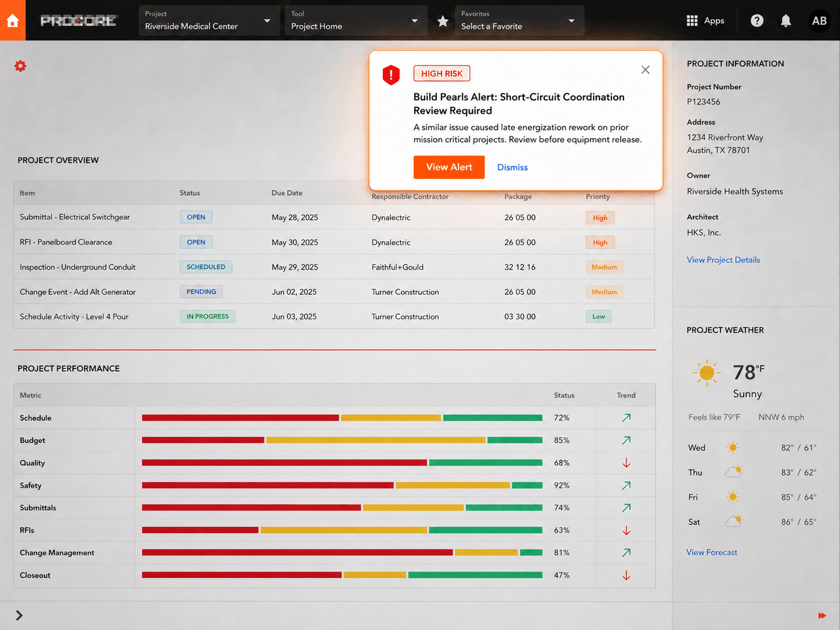Click package 32 12 16 cell
The height and width of the screenshot is (630, 840).
(x=520, y=267)
